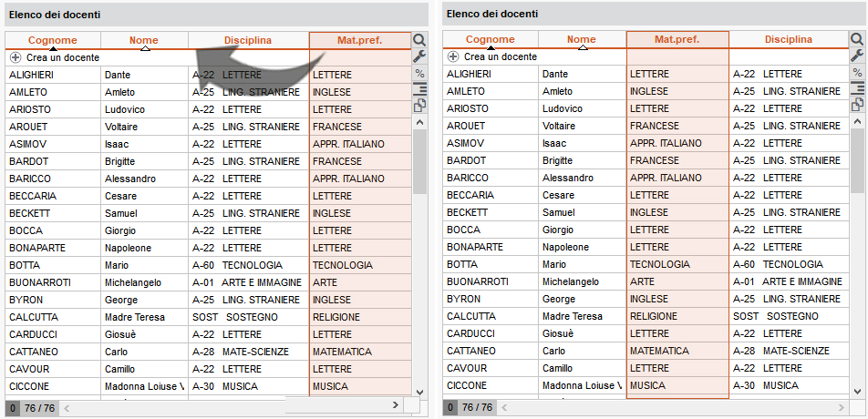This screenshot has height=419, width=868.
Task: Open the wrench settings icon in left panel
Action: point(419,56)
